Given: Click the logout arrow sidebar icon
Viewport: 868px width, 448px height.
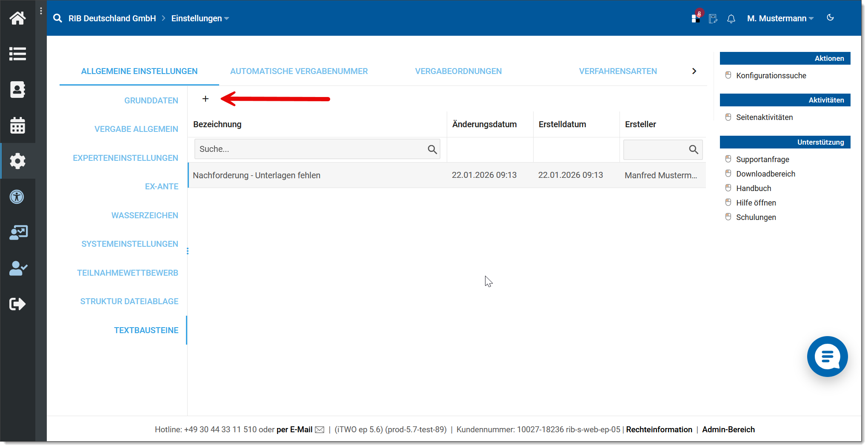Looking at the screenshot, I should click(x=17, y=304).
